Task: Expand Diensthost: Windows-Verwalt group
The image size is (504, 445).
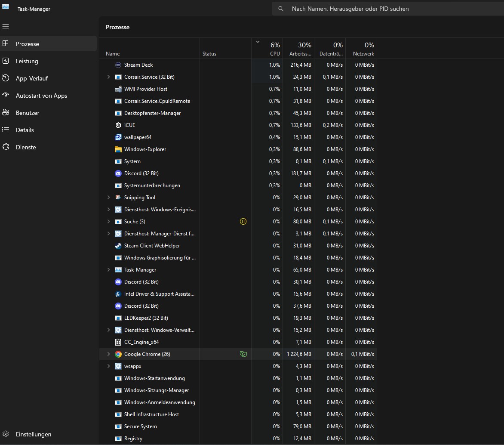Action: (109, 330)
